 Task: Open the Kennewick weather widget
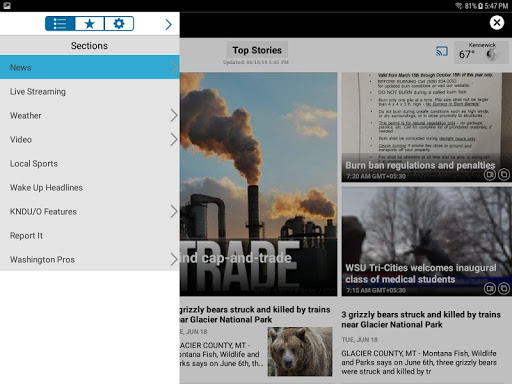click(482, 52)
